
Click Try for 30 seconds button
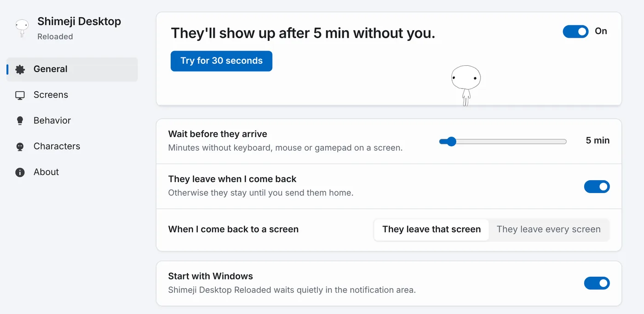click(221, 61)
